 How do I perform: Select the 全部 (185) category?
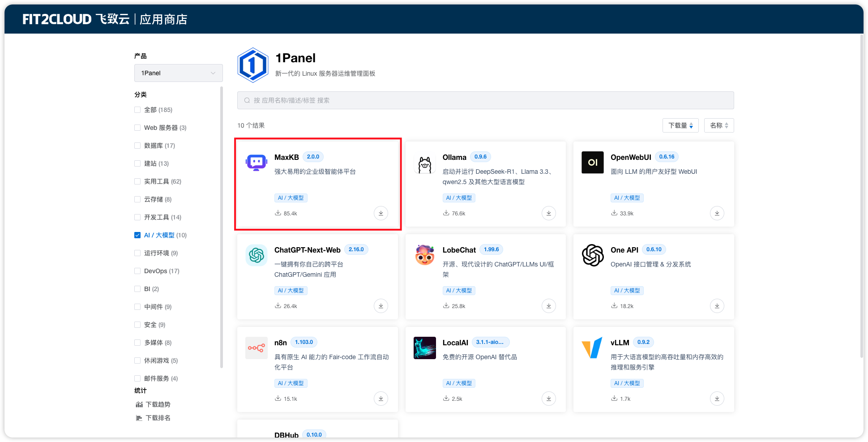(137, 110)
